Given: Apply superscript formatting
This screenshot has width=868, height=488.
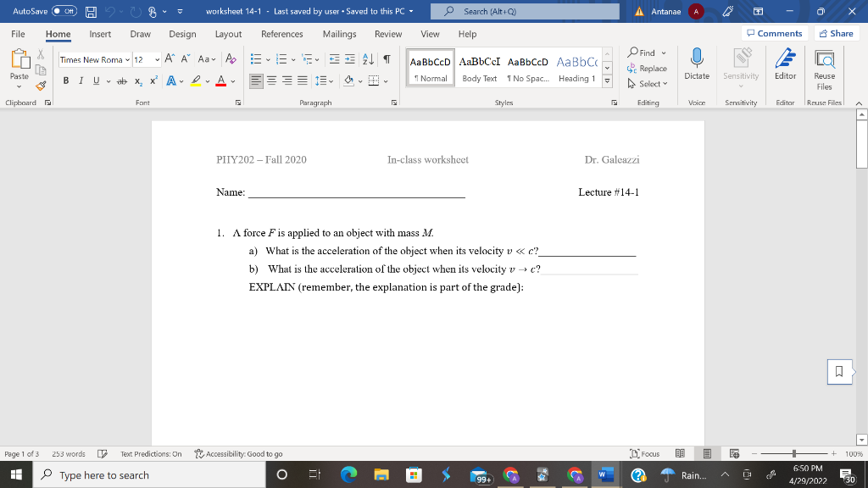Looking at the screenshot, I should point(153,81).
